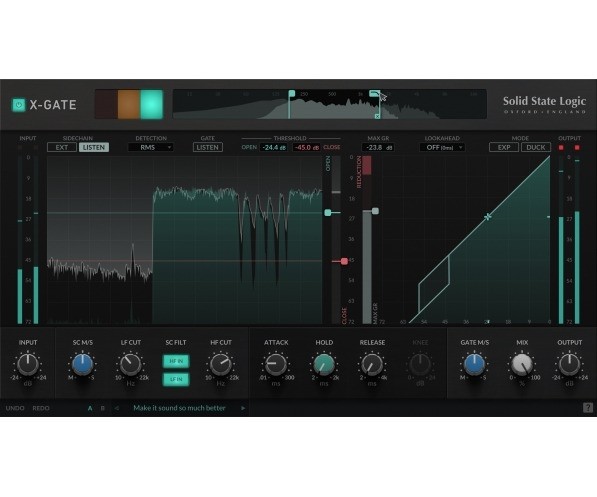The height and width of the screenshot is (497, 597).
Task: Click the close threshold value -45.0 dB
Action: pos(306,147)
